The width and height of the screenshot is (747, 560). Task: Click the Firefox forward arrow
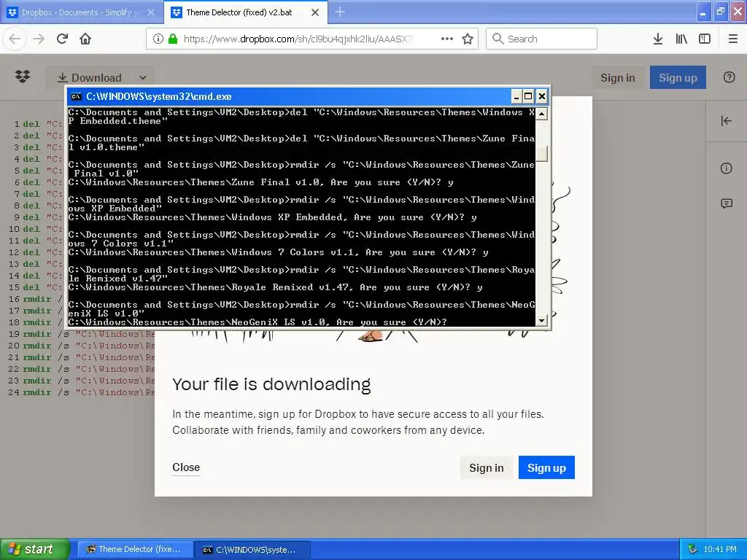pyautogui.click(x=39, y=39)
